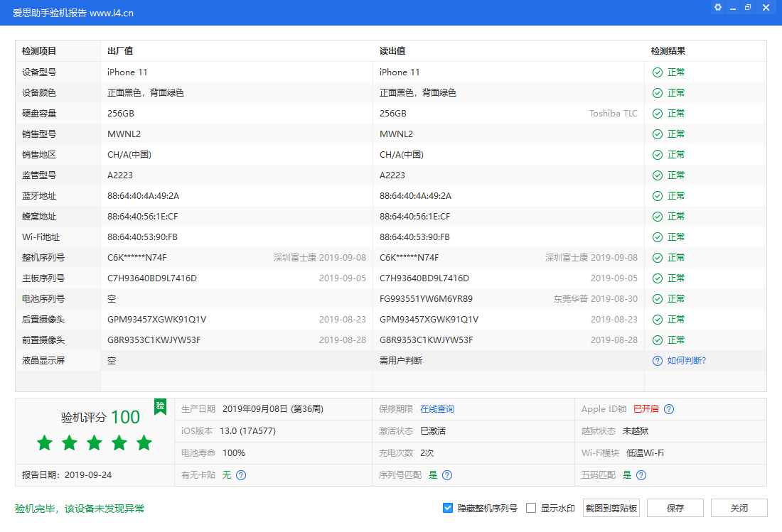Click green check icon for 蜂窝地址

(658, 216)
